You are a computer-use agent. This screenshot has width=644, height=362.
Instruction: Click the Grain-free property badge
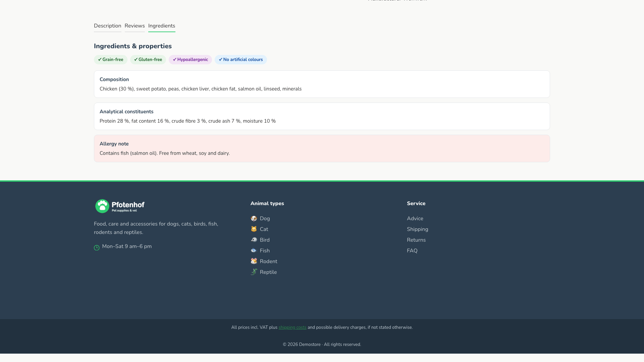point(111,60)
